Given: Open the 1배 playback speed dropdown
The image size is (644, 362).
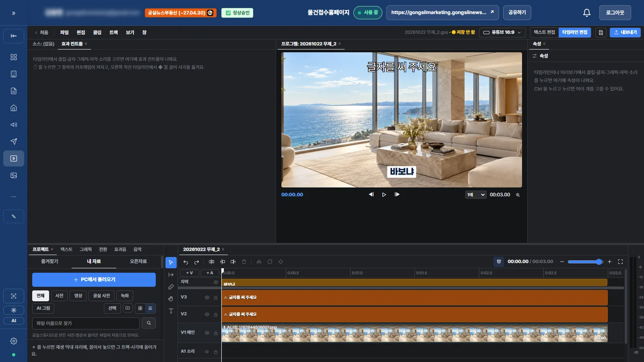Looking at the screenshot, I should point(476,195).
